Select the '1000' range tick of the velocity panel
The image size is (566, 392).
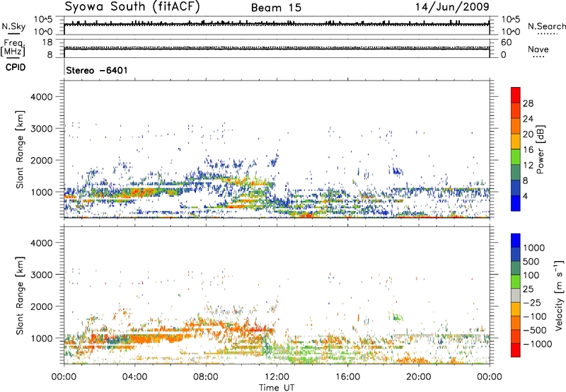point(41,338)
